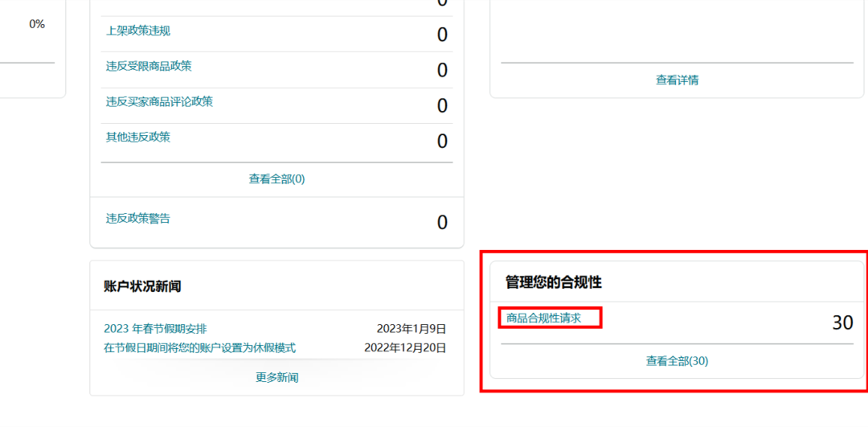Open 违反买家商品评论政策 policy link

click(x=159, y=101)
